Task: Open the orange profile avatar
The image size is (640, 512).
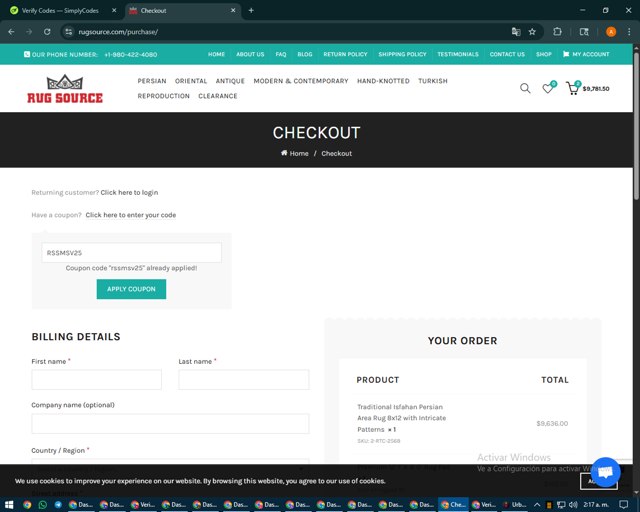Action: pyautogui.click(x=611, y=32)
